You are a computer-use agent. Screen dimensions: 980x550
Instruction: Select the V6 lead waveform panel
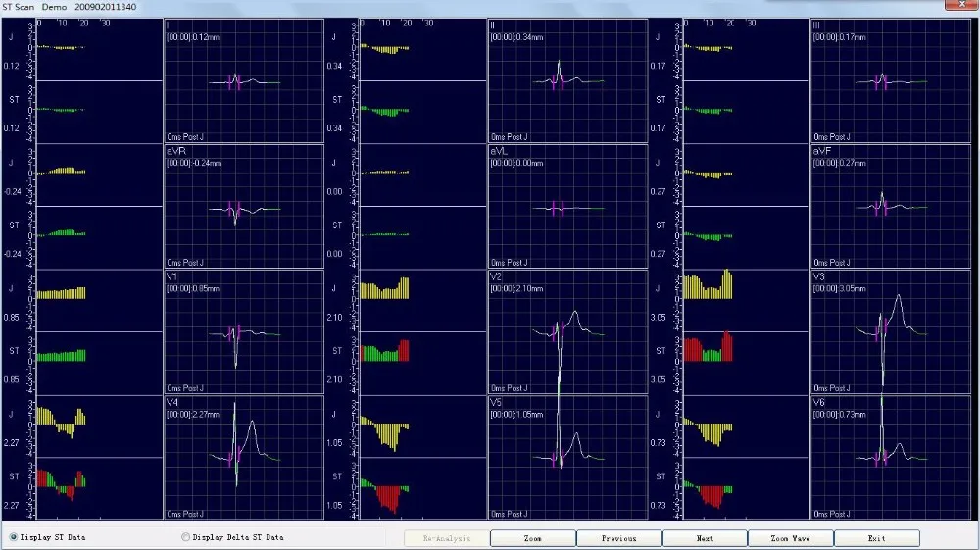coord(891,457)
